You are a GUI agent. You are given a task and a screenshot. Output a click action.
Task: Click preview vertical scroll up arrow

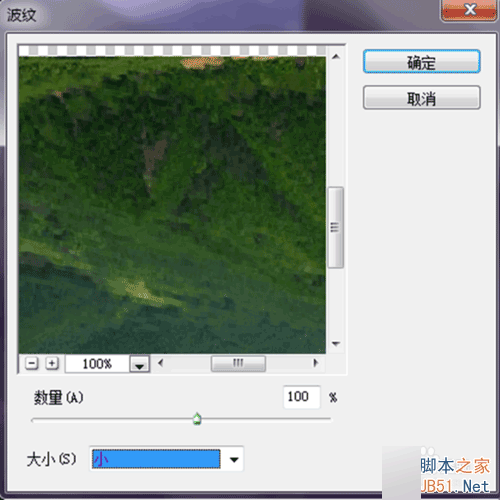point(336,57)
